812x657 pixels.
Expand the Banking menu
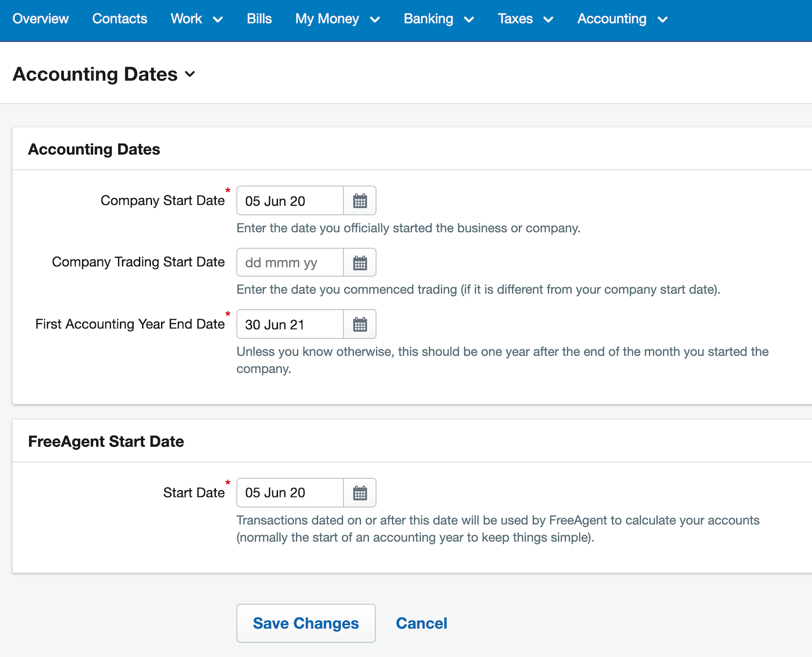click(438, 19)
